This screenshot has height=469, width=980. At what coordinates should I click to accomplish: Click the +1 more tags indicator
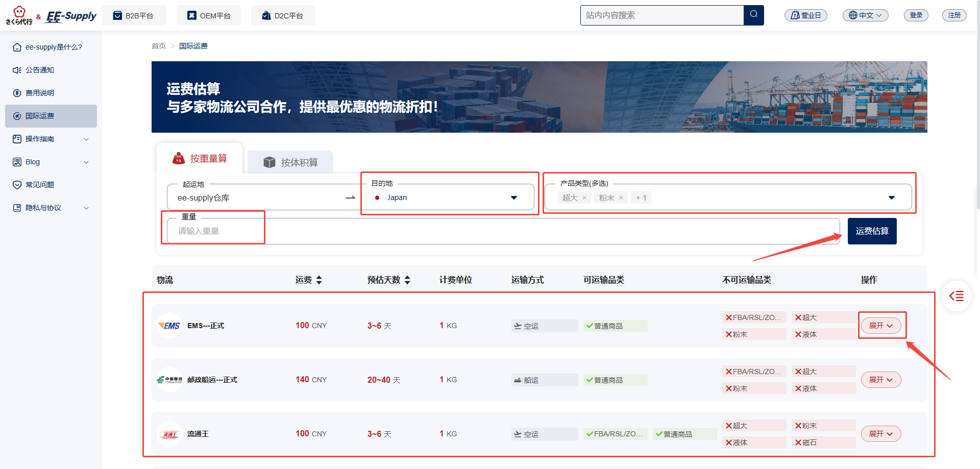pos(641,198)
